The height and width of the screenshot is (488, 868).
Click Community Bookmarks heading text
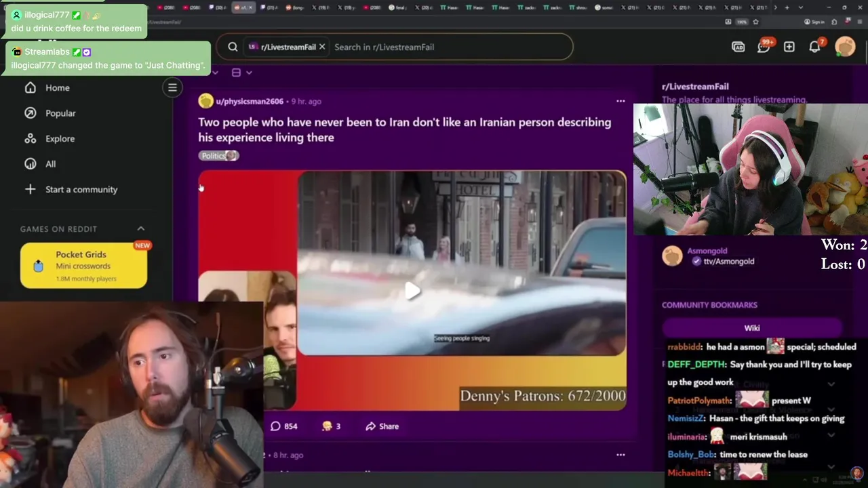[x=709, y=305]
